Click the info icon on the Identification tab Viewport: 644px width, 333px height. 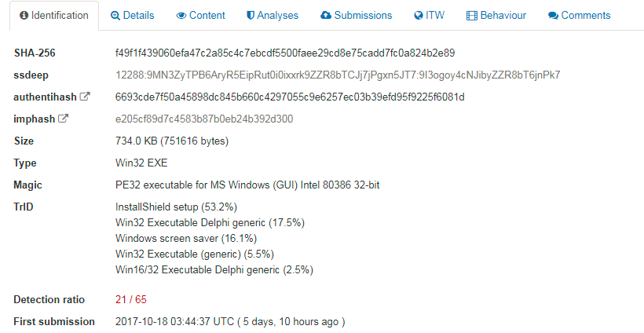pos(24,16)
